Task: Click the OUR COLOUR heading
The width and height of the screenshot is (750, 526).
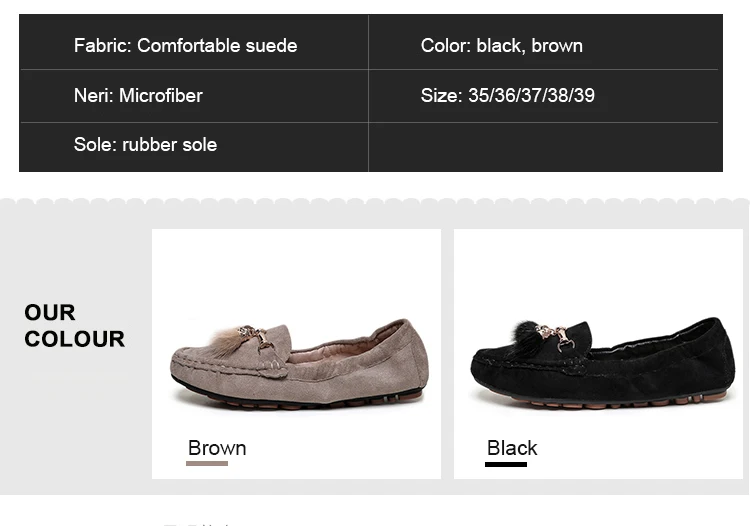Action: tap(74, 326)
